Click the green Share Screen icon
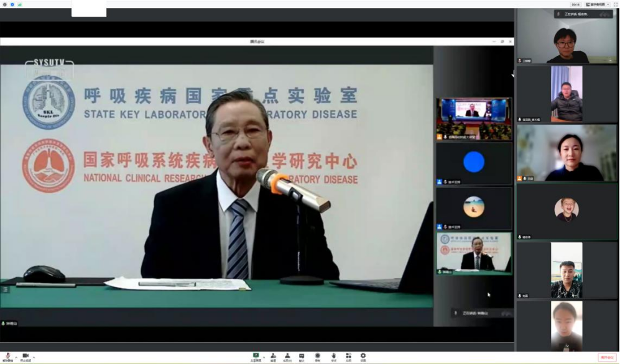Image resolution: width=620 pixels, height=364 pixels. pyautogui.click(x=256, y=357)
